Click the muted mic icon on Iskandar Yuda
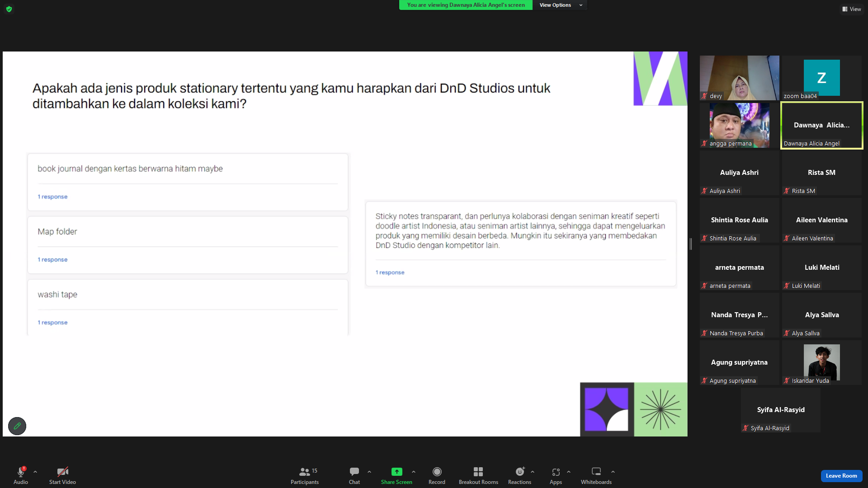Viewport: 868px width, 488px height. tap(787, 380)
